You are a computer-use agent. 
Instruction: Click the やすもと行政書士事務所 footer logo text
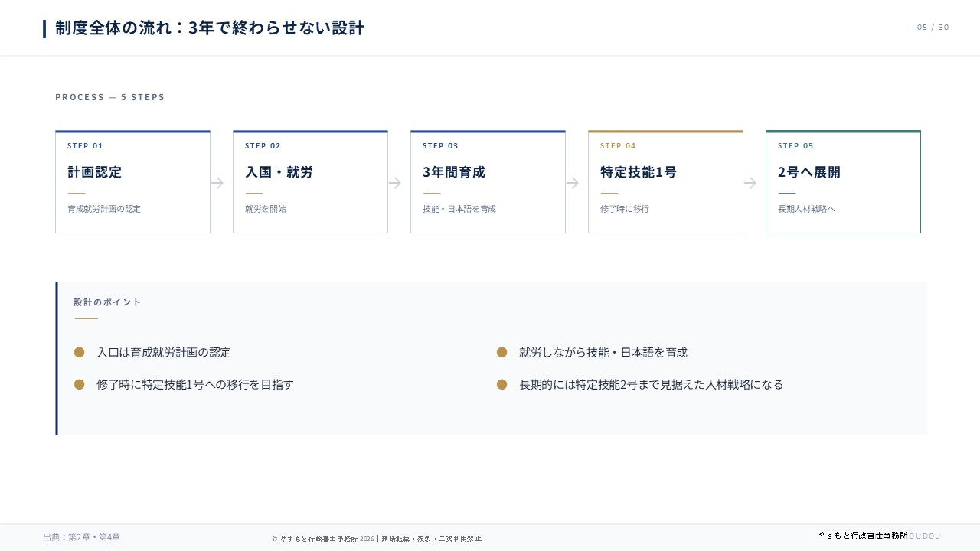[x=863, y=536]
